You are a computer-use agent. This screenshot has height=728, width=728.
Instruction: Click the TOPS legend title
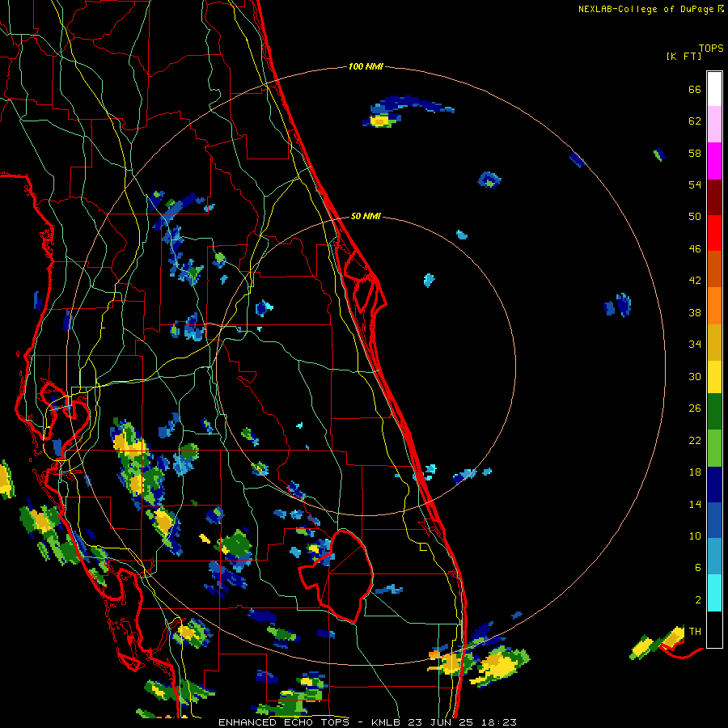[x=711, y=49]
